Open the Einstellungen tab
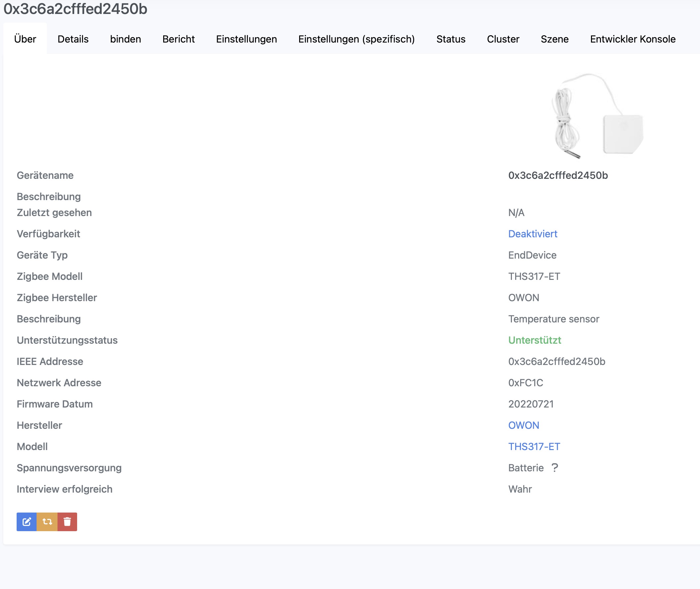700x589 pixels. tap(246, 39)
